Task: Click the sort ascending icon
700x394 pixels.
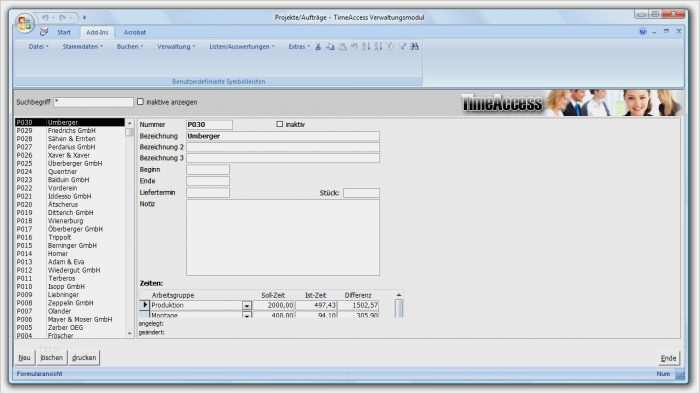Action: click(x=366, y=46)
